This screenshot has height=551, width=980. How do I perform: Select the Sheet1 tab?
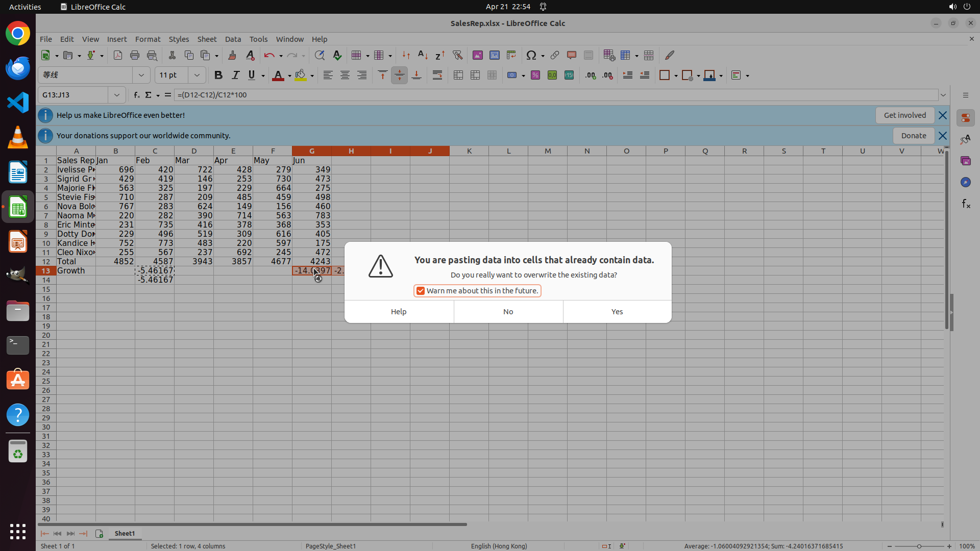(125, 533)
